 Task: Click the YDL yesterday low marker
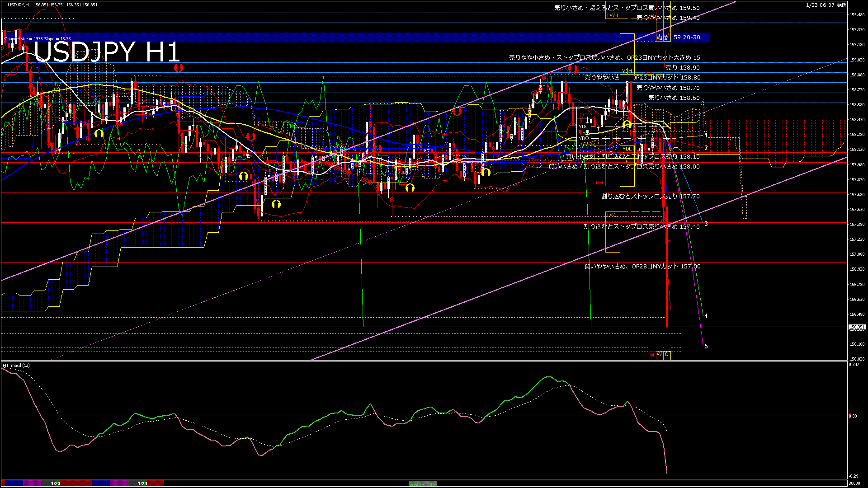[627, 149]
